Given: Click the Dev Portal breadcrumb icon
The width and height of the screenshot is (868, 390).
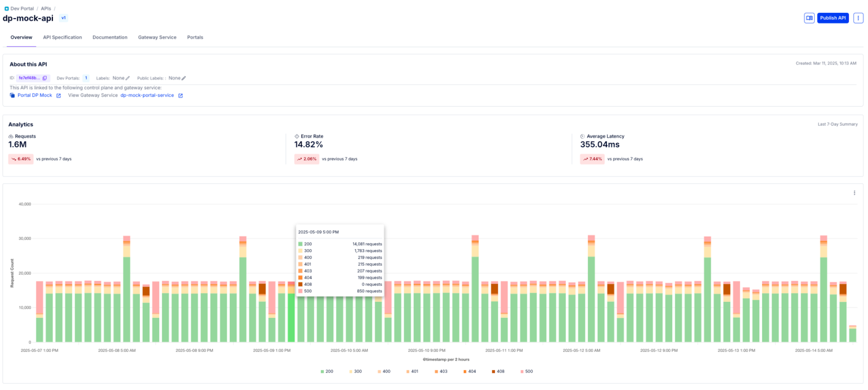Looking at the screenshot, I should [6, 8].
